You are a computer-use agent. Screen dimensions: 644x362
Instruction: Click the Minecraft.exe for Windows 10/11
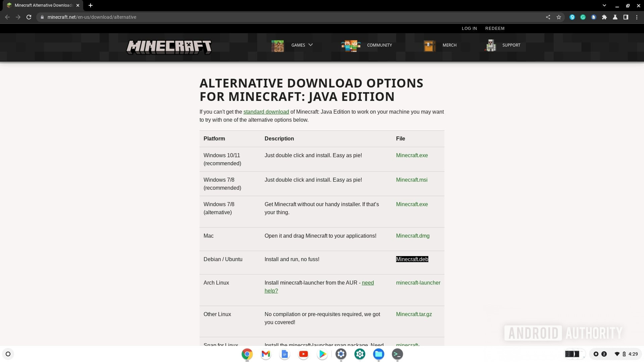point(412,155)
